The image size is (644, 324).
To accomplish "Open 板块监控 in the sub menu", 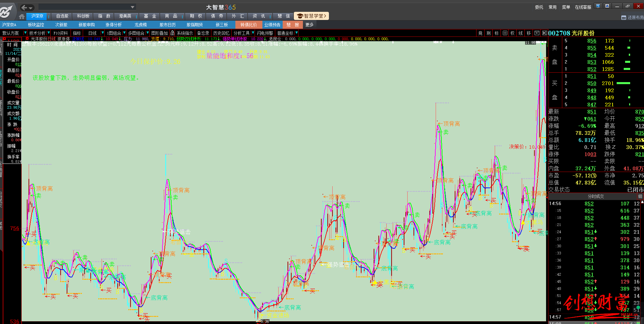I will click(x=36, y=25).
